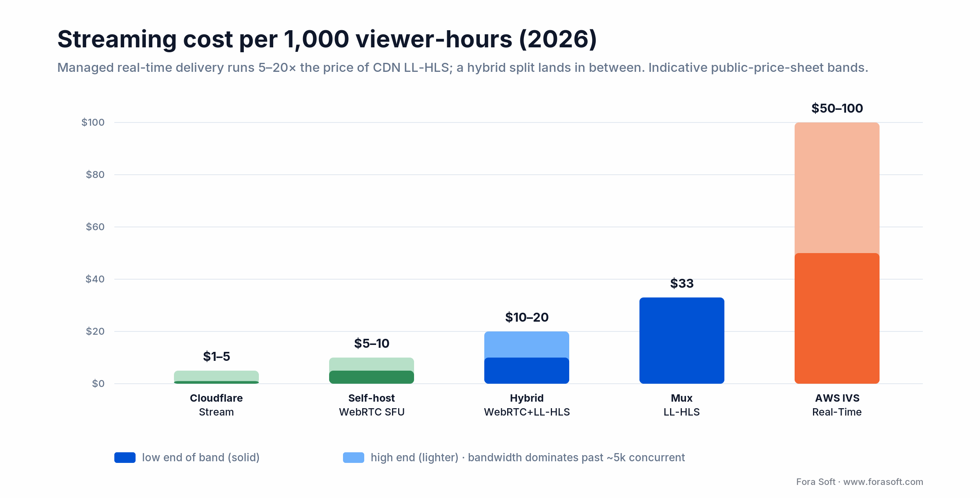Click the $60 y-axis label

[x=95, y=227]
